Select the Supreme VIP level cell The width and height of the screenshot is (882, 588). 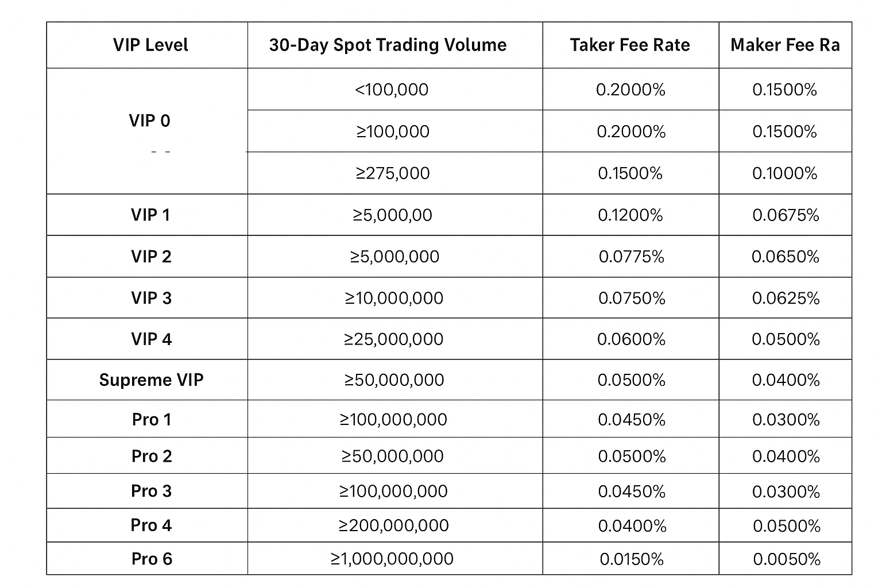151,380
